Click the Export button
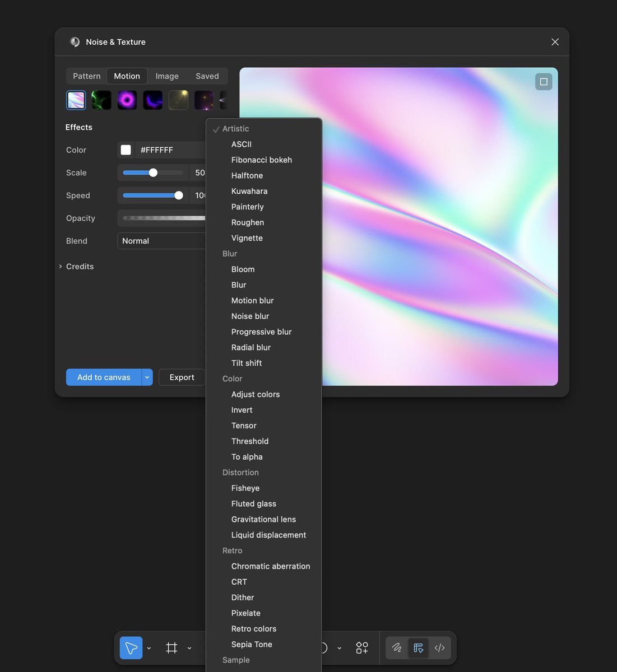 181,377
